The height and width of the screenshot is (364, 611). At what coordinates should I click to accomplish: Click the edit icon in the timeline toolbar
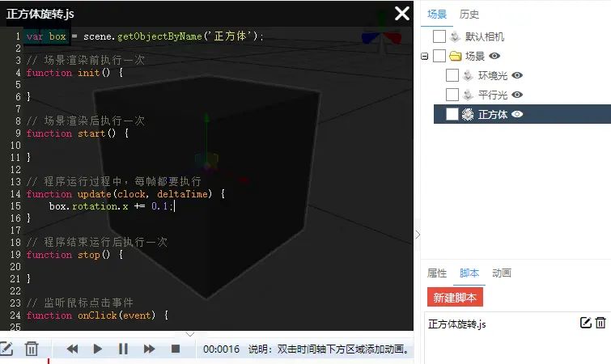6,349
